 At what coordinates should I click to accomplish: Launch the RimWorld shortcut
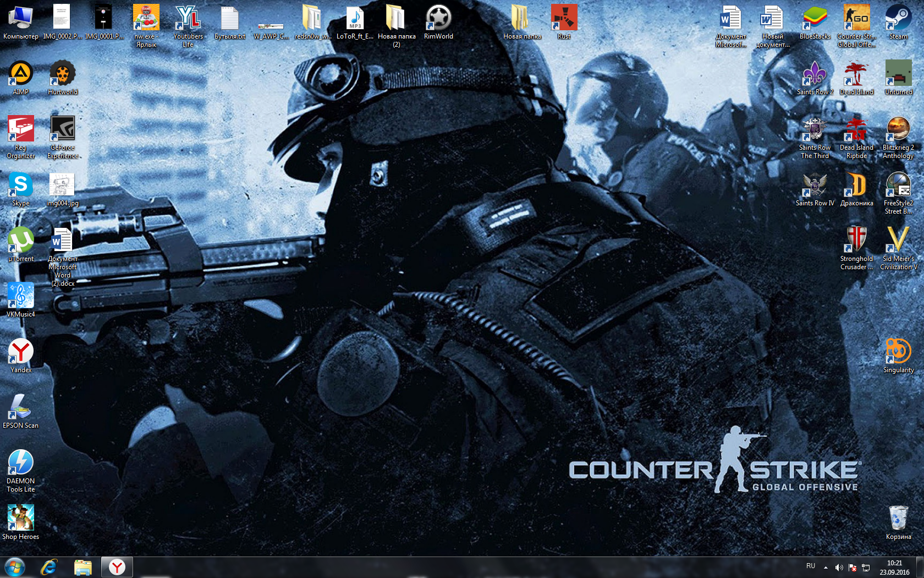[x=438, y=22]
